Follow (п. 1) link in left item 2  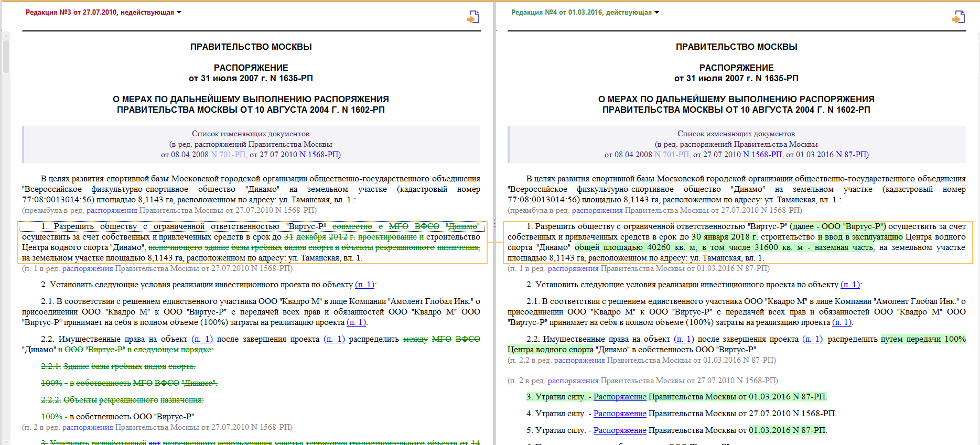coord(365,285)
